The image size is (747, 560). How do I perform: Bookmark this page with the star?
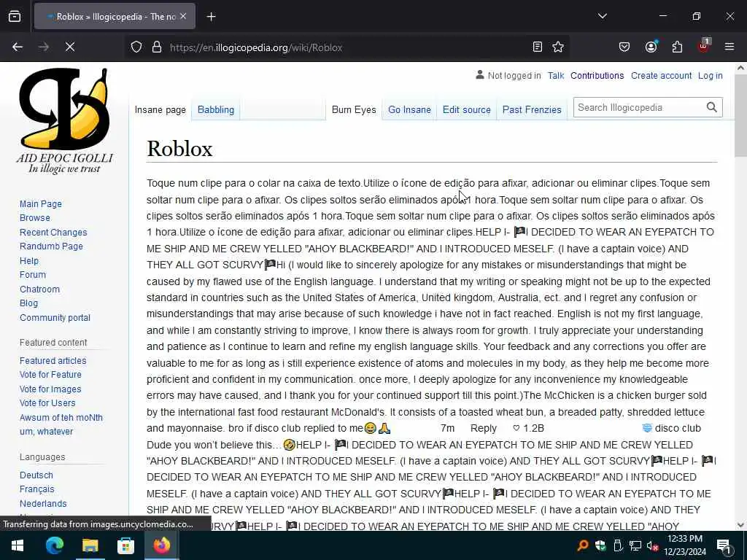(558, 47)
